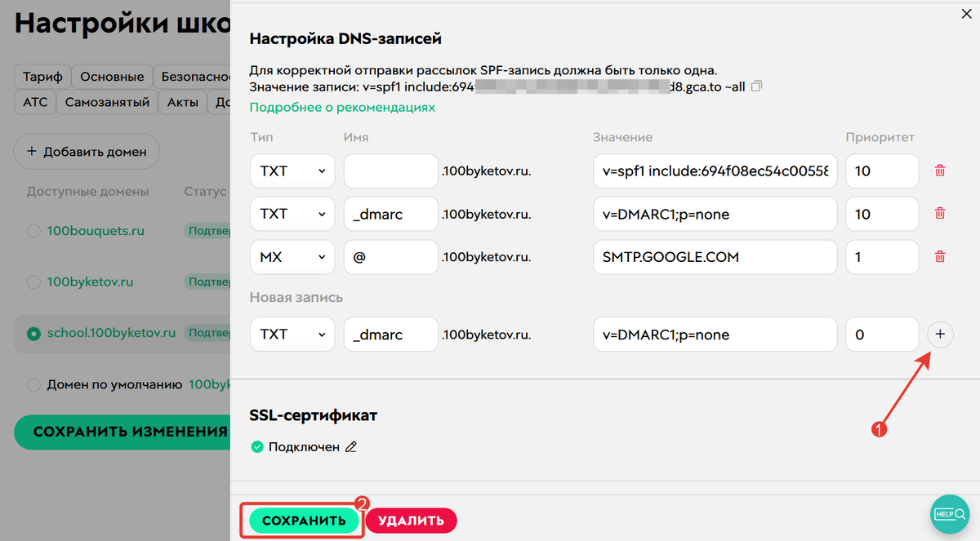Viewport: 980px width, 541px height.
Task: Select the 100byketov.ru domain radio
Action: [x=33, y=282]
